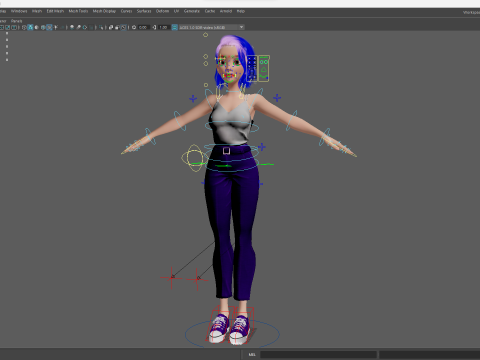Select the pink square belt control
Viewport: 480px width, 360px height.
click(x=226, y=151)
